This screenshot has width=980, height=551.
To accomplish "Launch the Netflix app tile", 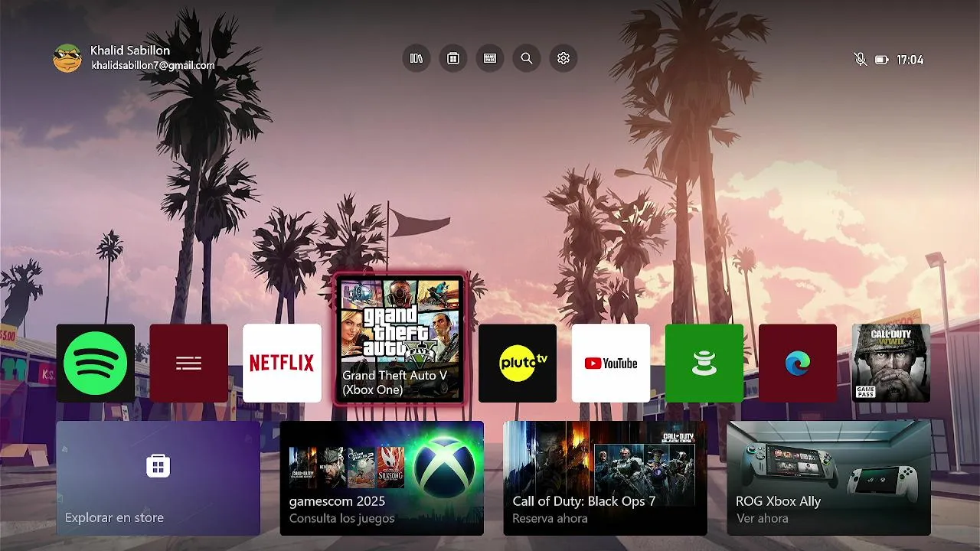I will click(x=282, y=363).
